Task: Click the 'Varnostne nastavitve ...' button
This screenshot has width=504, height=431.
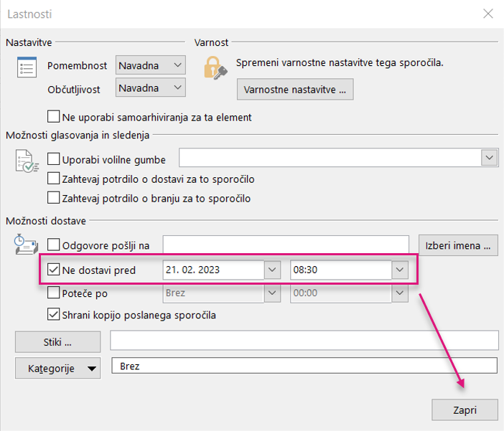Action: (295, 89)
